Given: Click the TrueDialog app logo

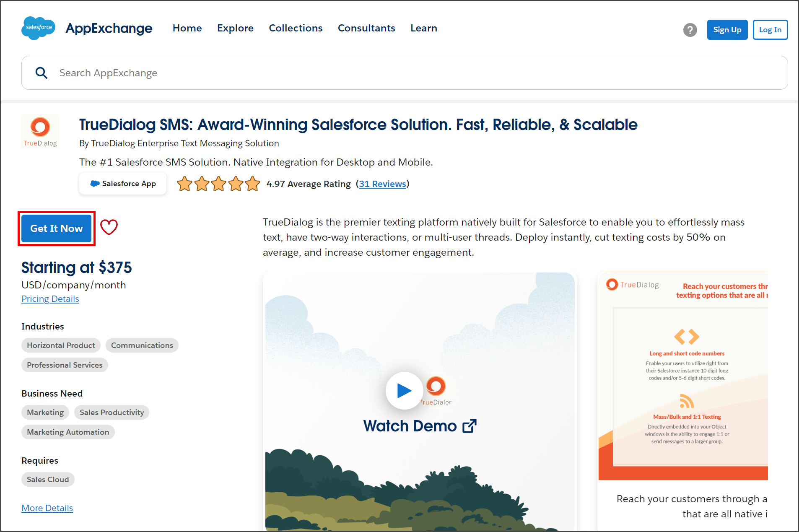Looking at the screenshot, I should (40, 132).
